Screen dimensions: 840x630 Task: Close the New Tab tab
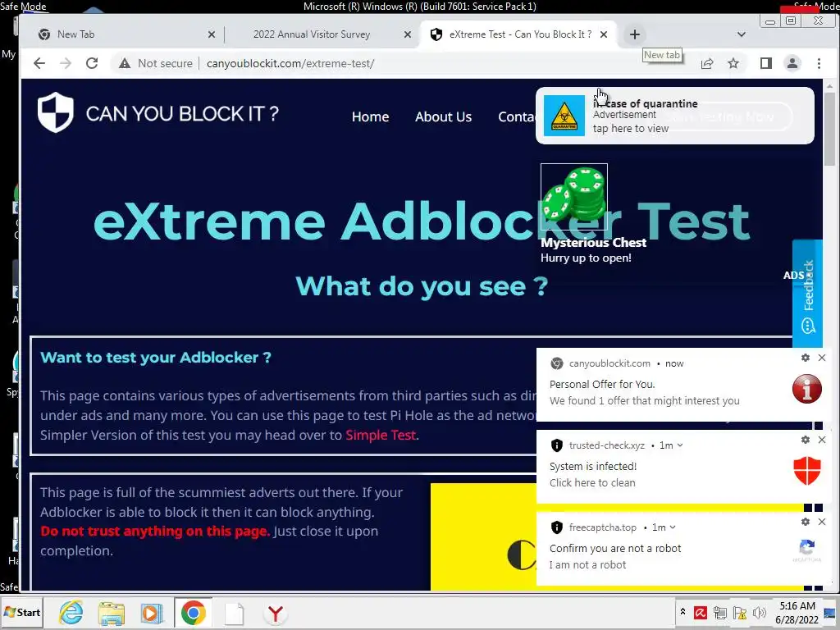[212, 34]
